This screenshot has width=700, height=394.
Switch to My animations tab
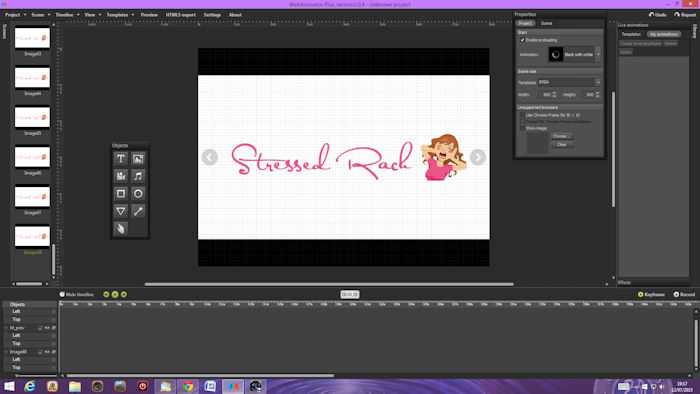(664, 34)
